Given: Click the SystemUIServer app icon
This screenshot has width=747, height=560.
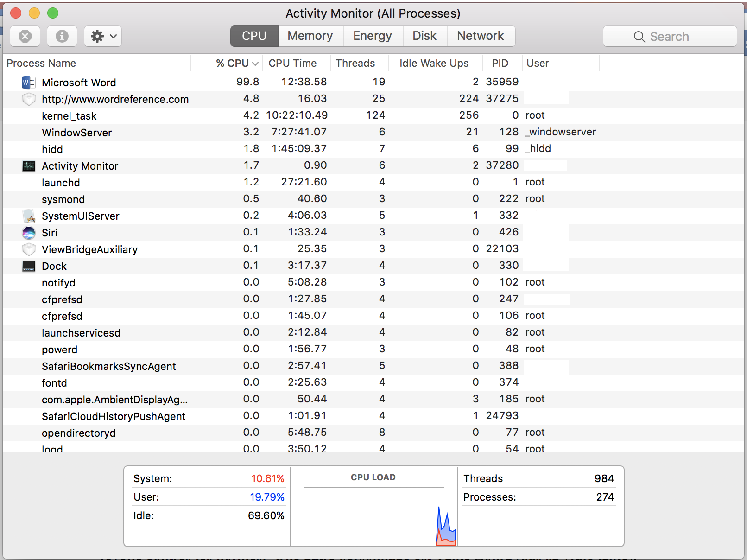Looking at the screenshot, I should click(29, 216).
